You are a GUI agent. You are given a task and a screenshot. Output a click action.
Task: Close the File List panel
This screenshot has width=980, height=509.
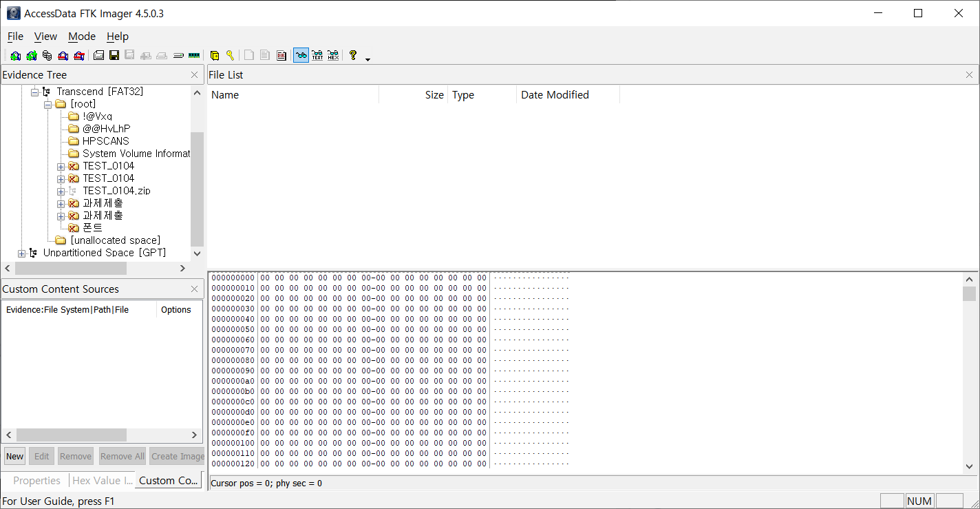pos(969,75)
